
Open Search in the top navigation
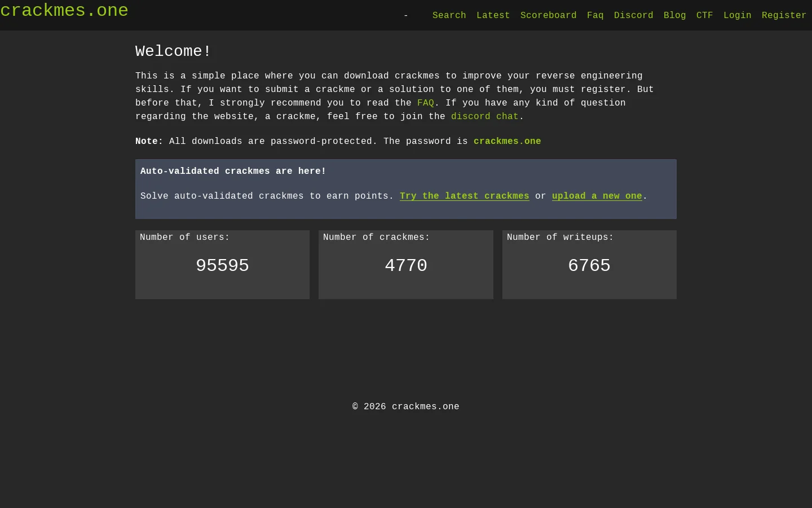pos(449,15)
